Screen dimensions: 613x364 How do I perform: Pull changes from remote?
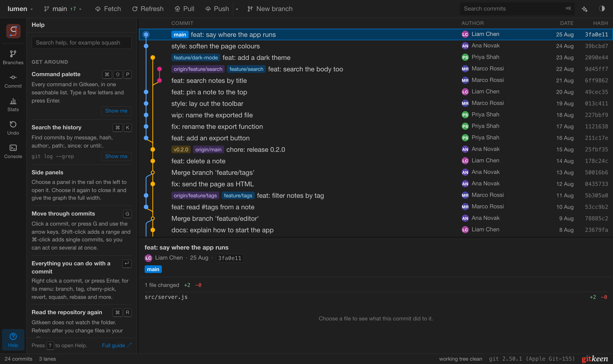coord(184,9)
